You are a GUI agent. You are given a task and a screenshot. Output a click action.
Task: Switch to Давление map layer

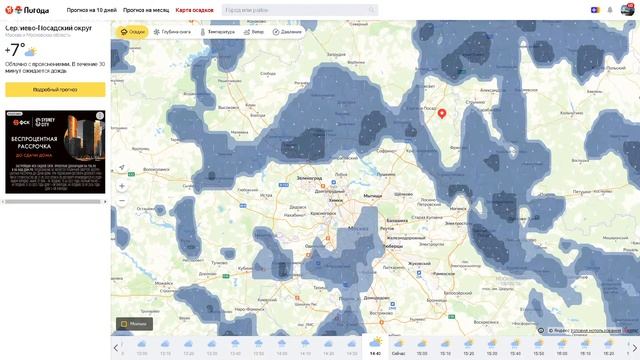(x=287, y=31)
